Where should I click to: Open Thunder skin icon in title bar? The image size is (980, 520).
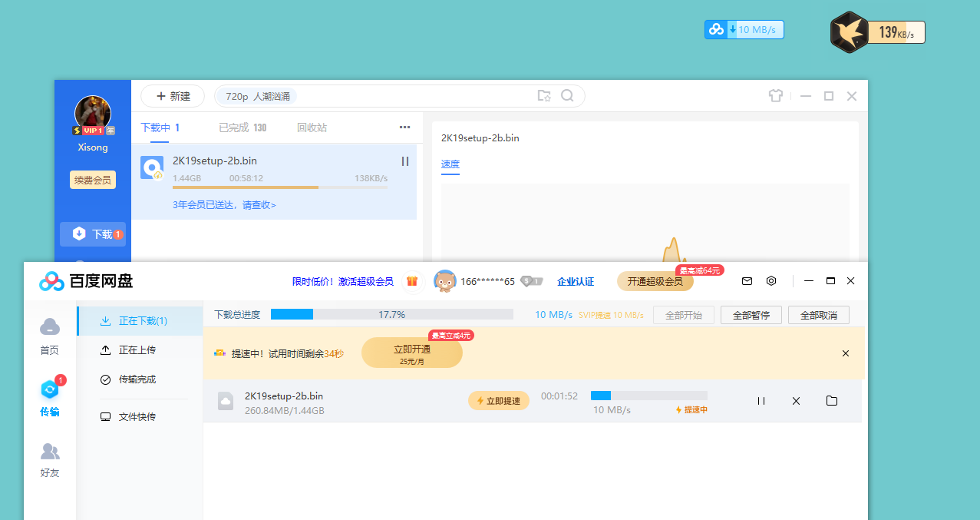click(x=775, y=95)
